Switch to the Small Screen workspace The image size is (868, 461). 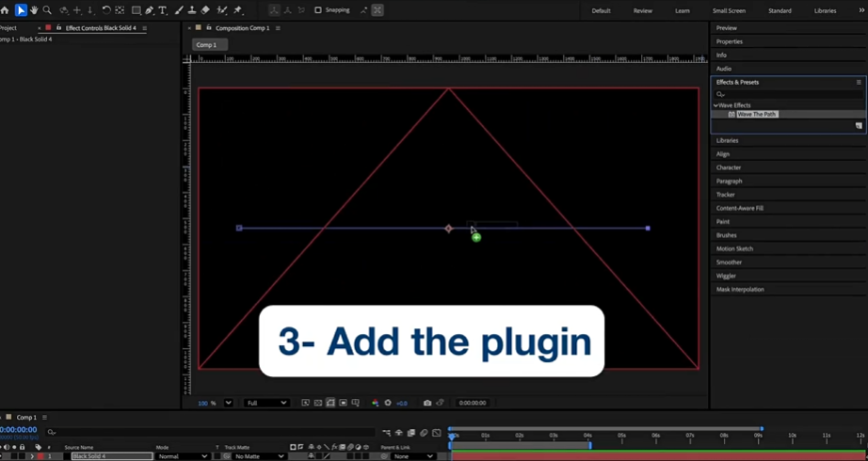(729, 10)
